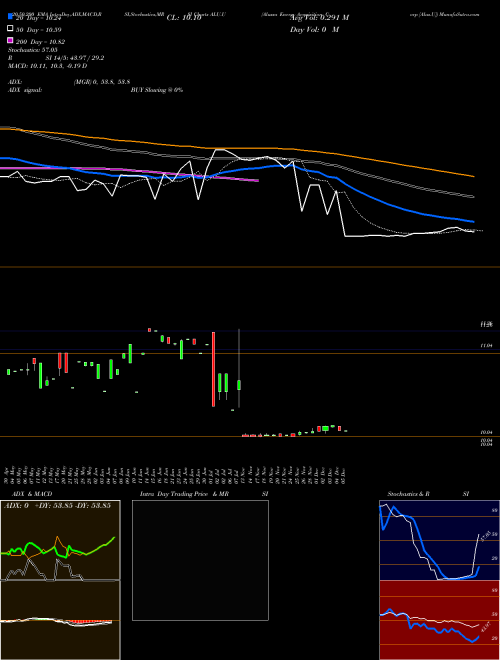Click the 11.04 price axis label
The width and height of the screenshot is (500, 660).
pyautogui.click(x=486, y=346)
